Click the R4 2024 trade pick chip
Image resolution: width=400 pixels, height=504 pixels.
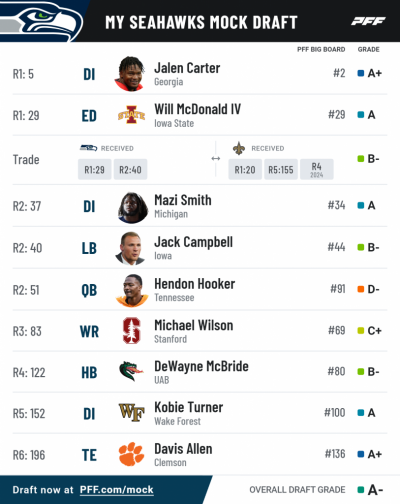[317, 169]
